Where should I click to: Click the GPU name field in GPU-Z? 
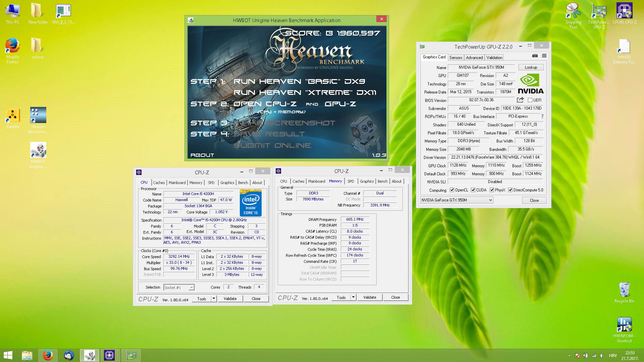click(x=481, y=67)
